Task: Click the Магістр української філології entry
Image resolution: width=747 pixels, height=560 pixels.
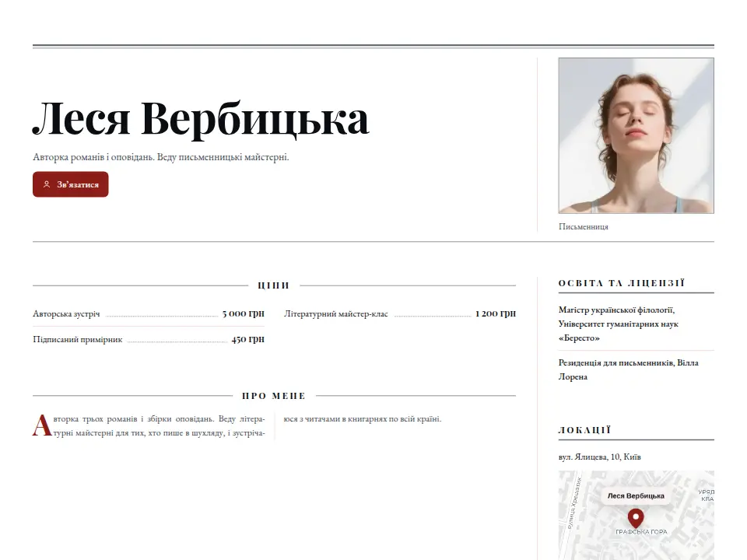Action: click(619, 324)
